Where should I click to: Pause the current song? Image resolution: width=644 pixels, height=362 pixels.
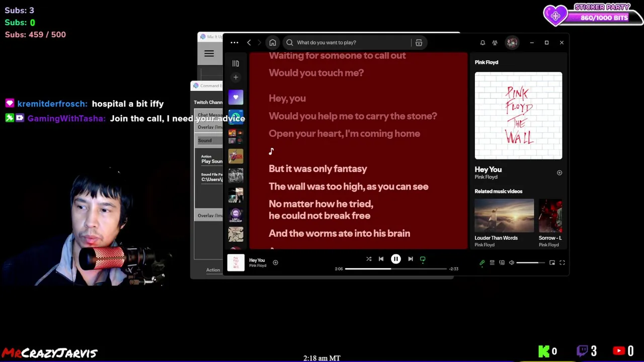point(396,259)
